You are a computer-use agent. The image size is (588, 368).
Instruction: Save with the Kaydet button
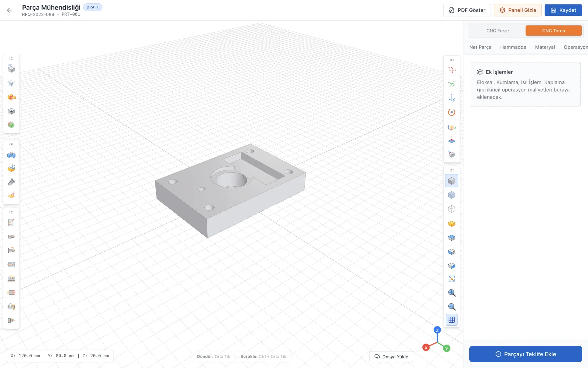[x=563, y=10]
